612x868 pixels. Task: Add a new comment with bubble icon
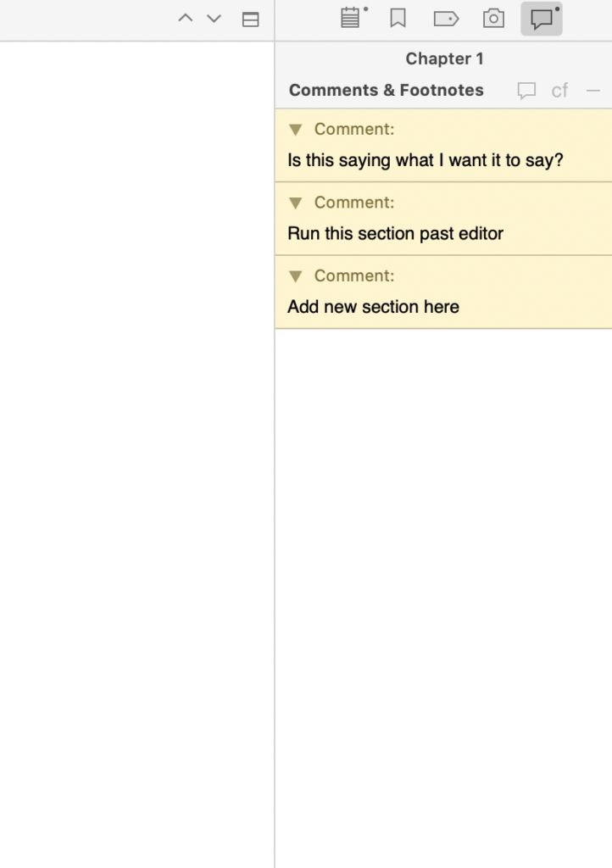[526, 91]
